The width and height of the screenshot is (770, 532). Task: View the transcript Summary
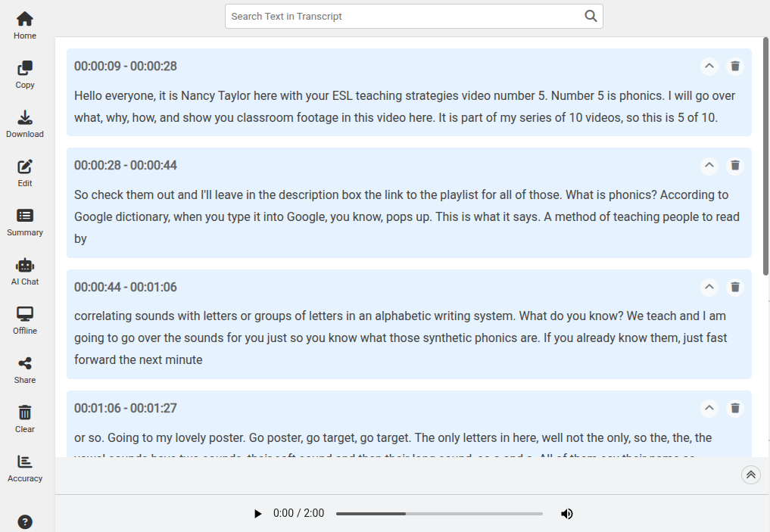(x=24, y=220)
